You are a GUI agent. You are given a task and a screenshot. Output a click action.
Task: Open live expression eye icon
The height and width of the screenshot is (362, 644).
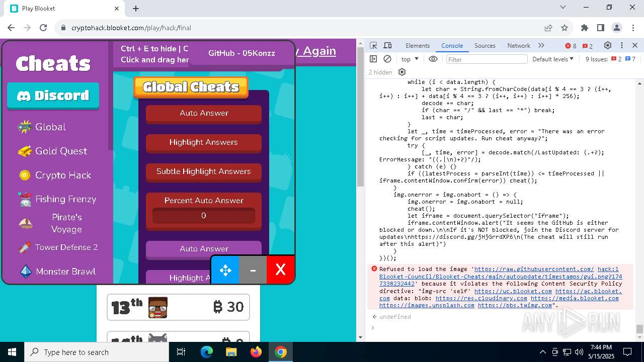point(433,59)
